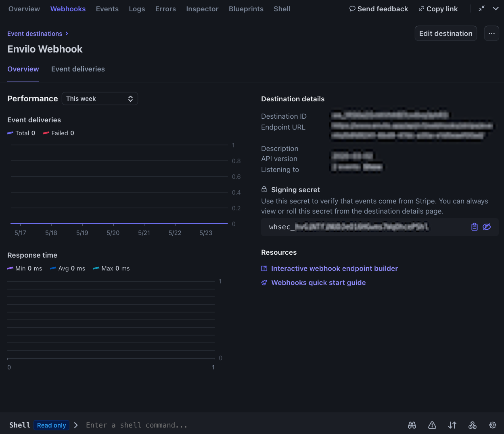The image size is (504, 434).
Task: Go to the Logs section
Action: coord(137,8)
